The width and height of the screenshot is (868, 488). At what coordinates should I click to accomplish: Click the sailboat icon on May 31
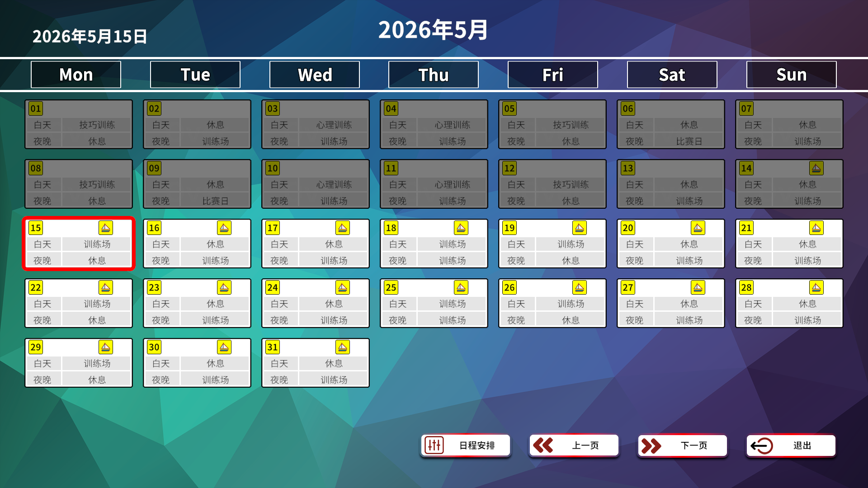click(x=343, y=347)
